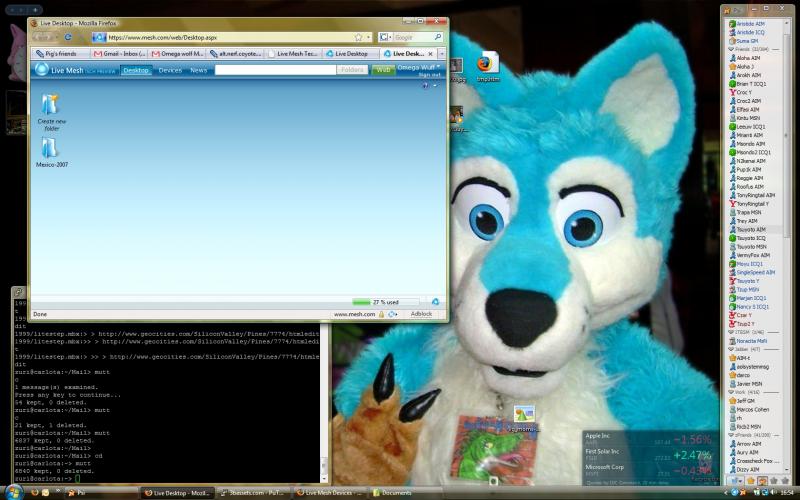Image resolution: width=800 pixels, height=500 pixels.
Task: Open the Mexico-2007 folder
Action: pos(48,149)
